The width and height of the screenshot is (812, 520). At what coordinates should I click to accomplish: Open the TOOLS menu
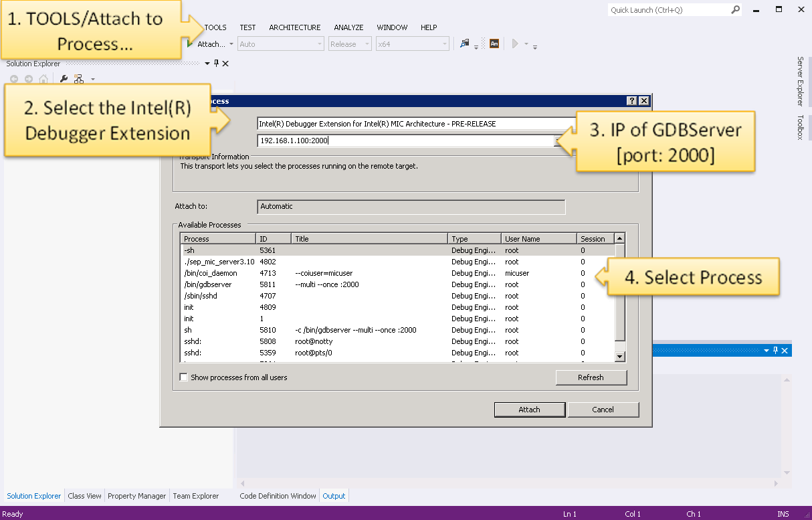tap(215, 27)
